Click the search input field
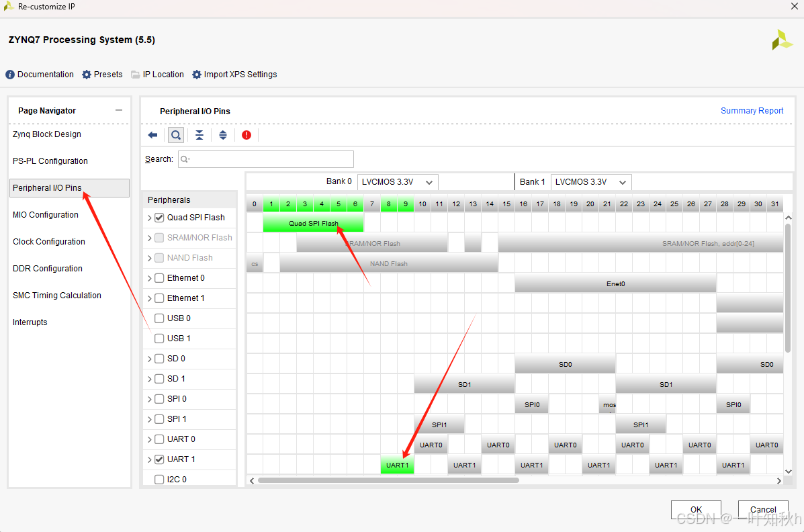 (265, 159)
